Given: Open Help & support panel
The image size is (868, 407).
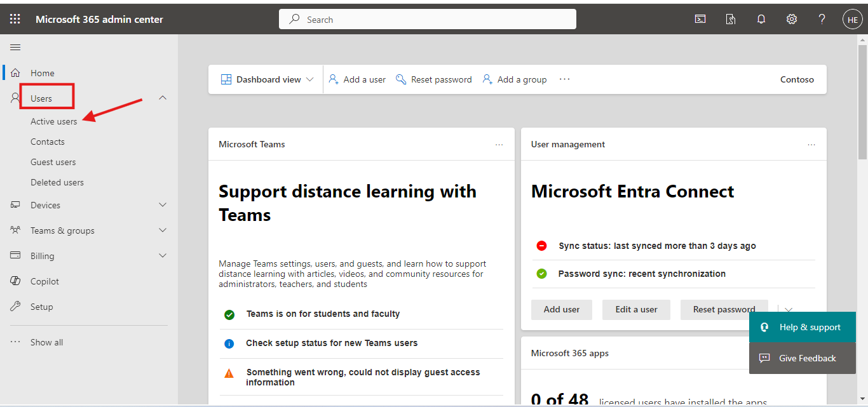Looking at the screenshot, I should tap(803, 327).
